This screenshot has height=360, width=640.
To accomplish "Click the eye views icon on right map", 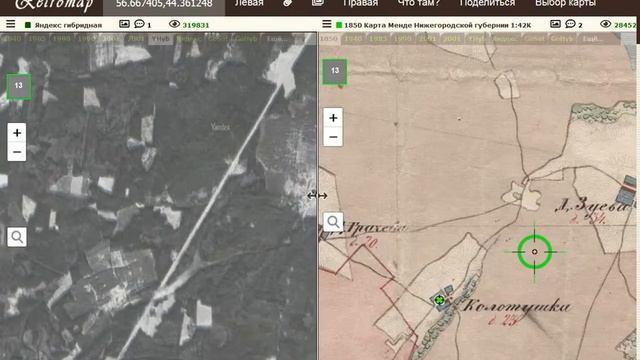I will 605,24.
